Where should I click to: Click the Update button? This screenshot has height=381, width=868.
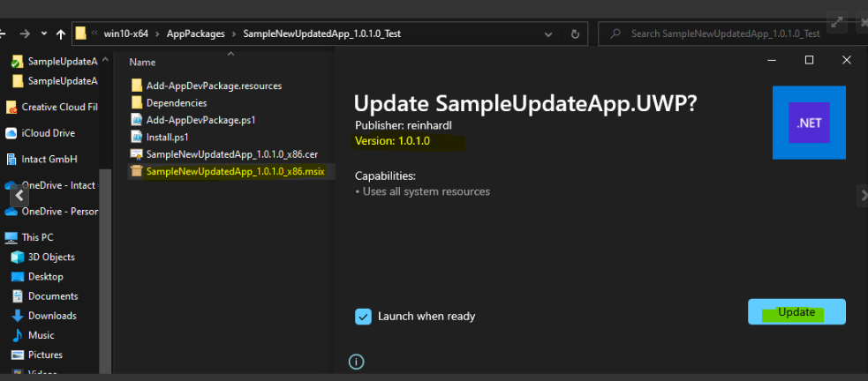pyautogui.click(x=796, y=312)
